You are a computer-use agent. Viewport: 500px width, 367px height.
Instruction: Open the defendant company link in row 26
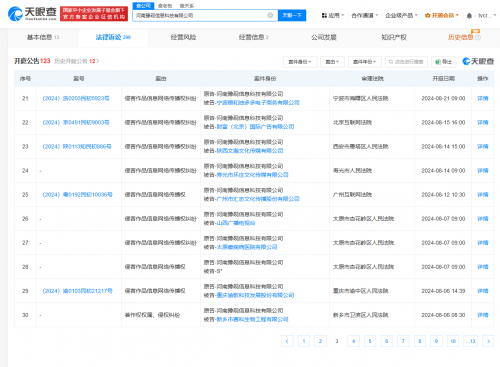(x=236, y=223)
